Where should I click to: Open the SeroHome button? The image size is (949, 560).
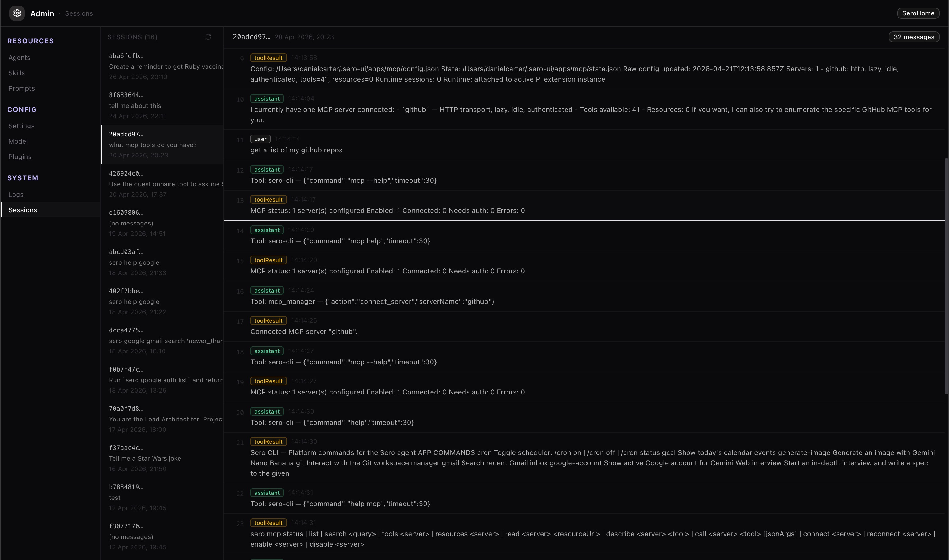[x=918, y=13]
